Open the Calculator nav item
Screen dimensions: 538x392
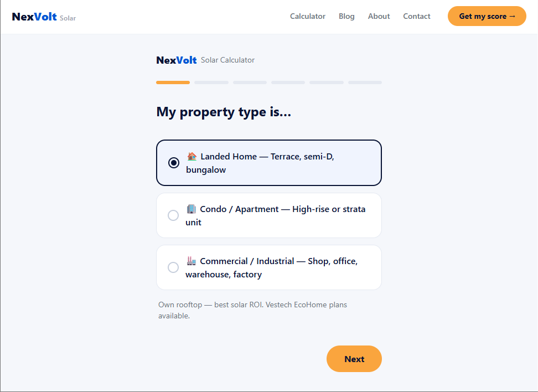[x=307, y=16]
